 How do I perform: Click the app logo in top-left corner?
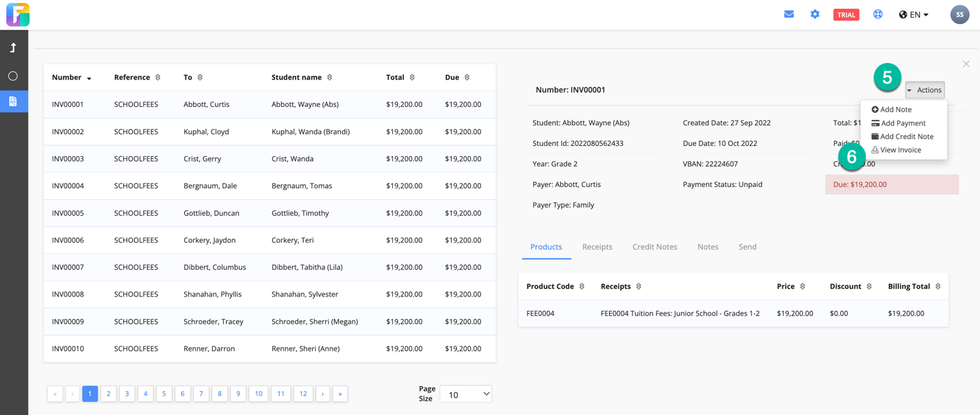tap(18, 14)
